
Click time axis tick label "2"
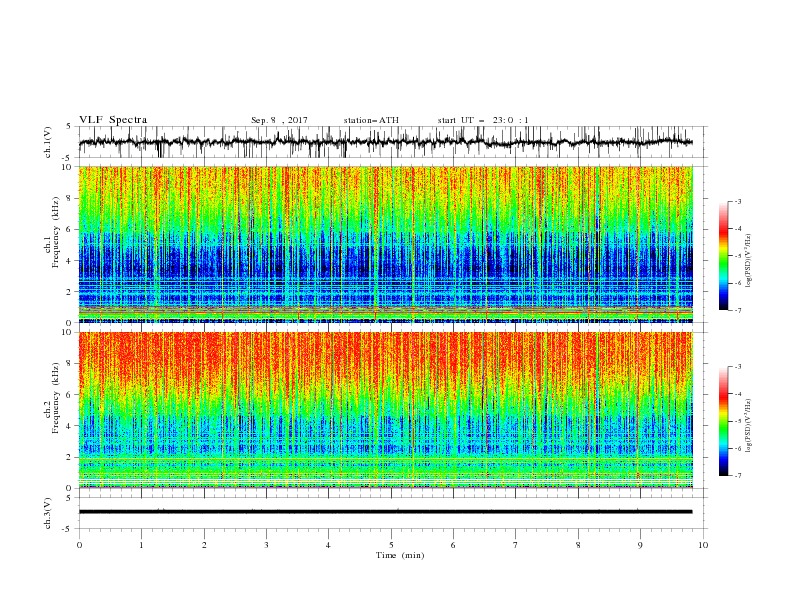204,545
